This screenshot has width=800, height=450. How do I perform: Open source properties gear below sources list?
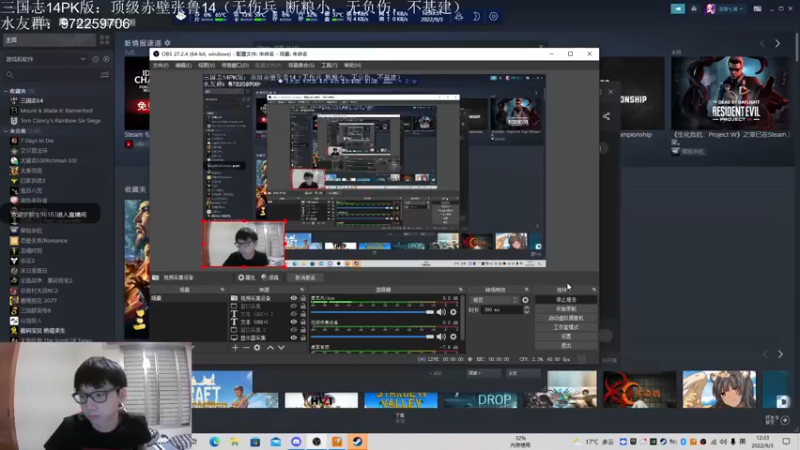pos(257,347)
